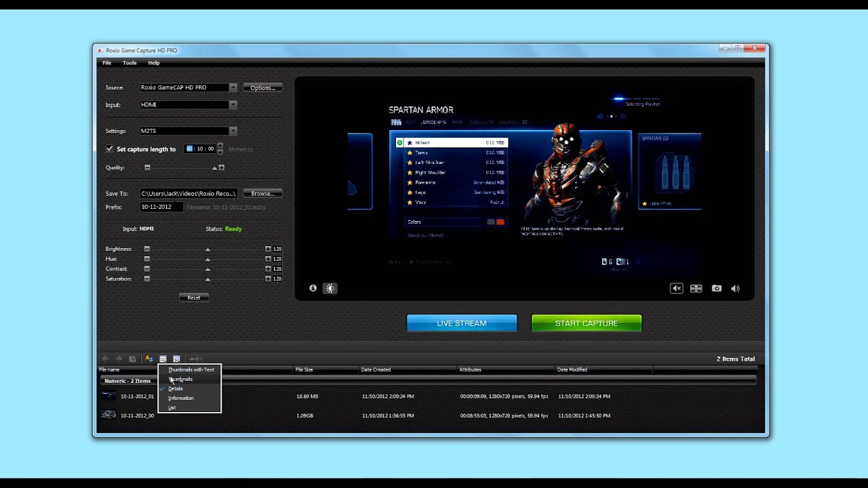Click the view mode icon in file toolbar

(163, 359)
